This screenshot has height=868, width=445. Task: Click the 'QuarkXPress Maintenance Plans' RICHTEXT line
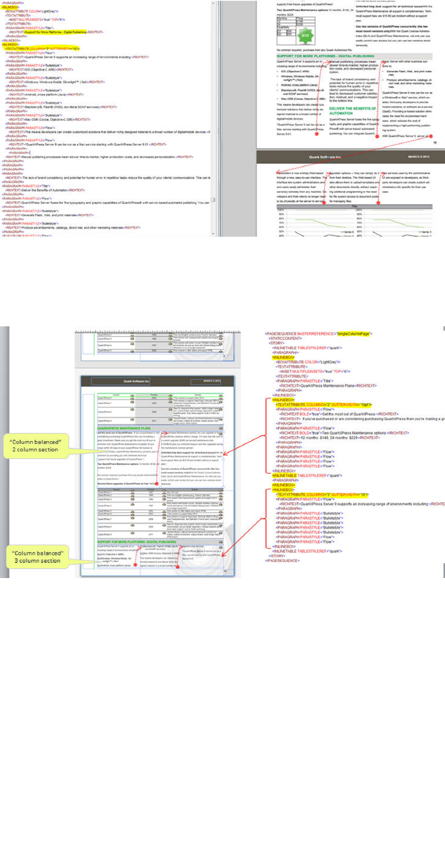[x=328, y=385]
